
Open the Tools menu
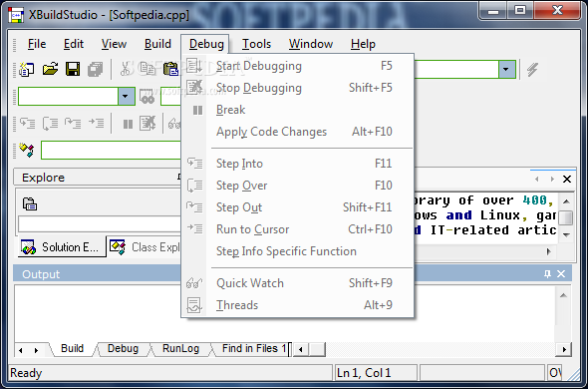coord(256,44)
